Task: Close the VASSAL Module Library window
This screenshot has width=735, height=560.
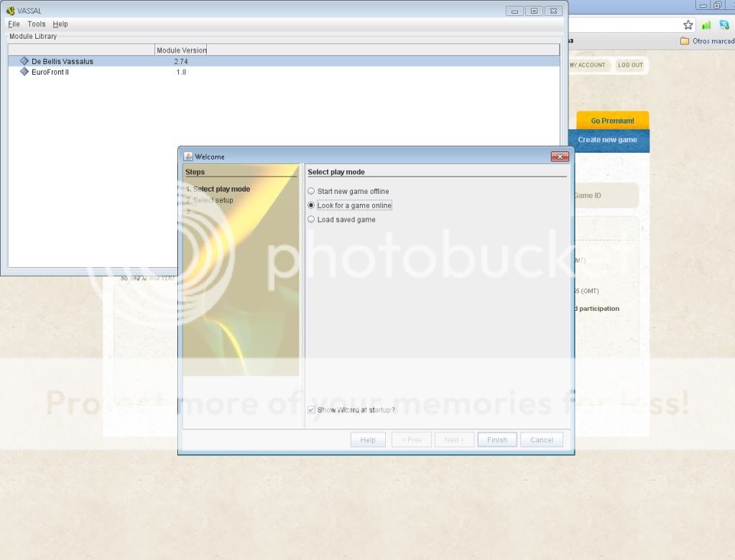Action: (554, 11)
